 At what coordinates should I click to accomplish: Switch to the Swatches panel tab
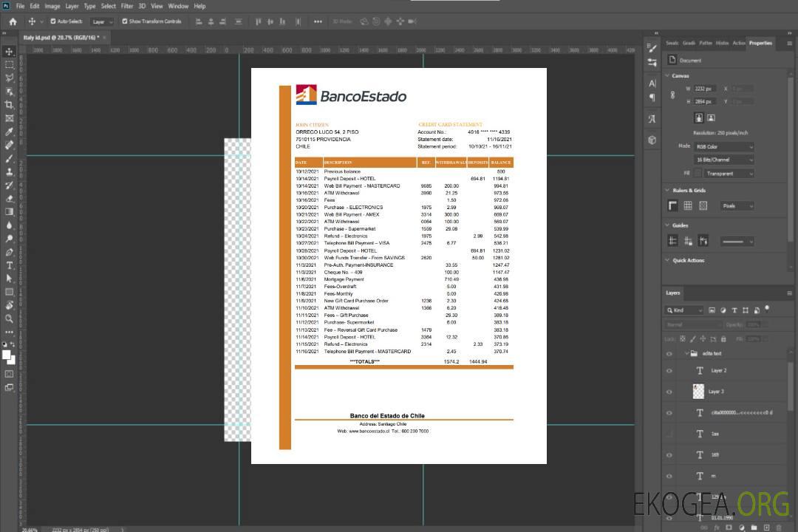(672, 43)
